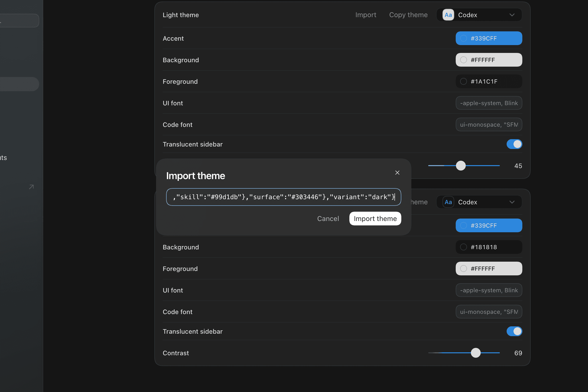Click the Light theme contrast slider handle at 45
This screenshot has width=588, height=392.
click(461, 166)
